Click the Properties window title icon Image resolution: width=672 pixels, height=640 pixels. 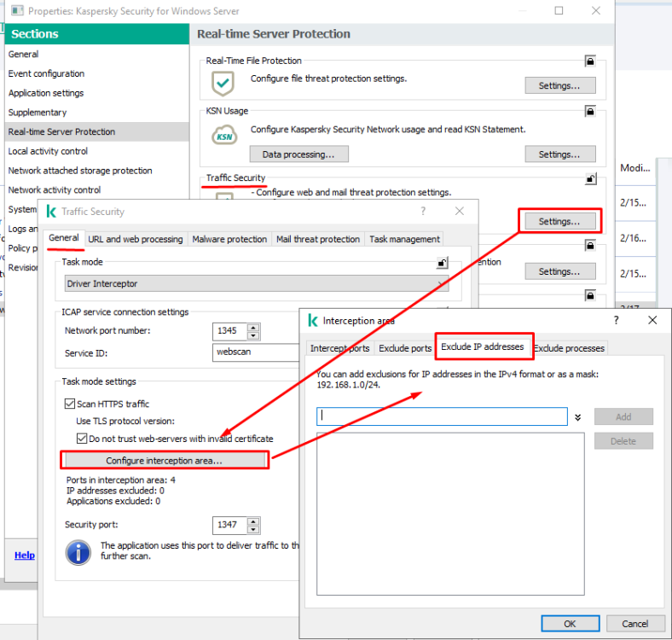[x=17, y=10]
